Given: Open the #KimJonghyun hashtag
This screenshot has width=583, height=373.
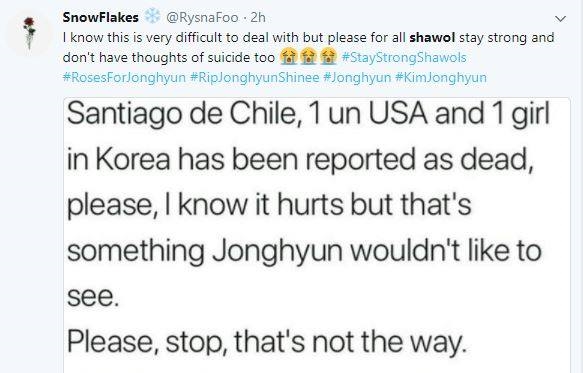Looking at the screenshot, I should [441, 77].
